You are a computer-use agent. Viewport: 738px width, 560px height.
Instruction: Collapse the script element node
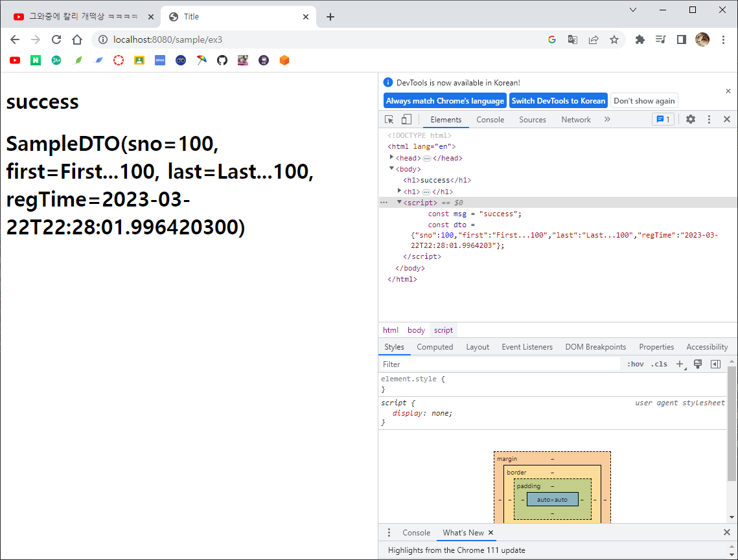tap(399, 202)
